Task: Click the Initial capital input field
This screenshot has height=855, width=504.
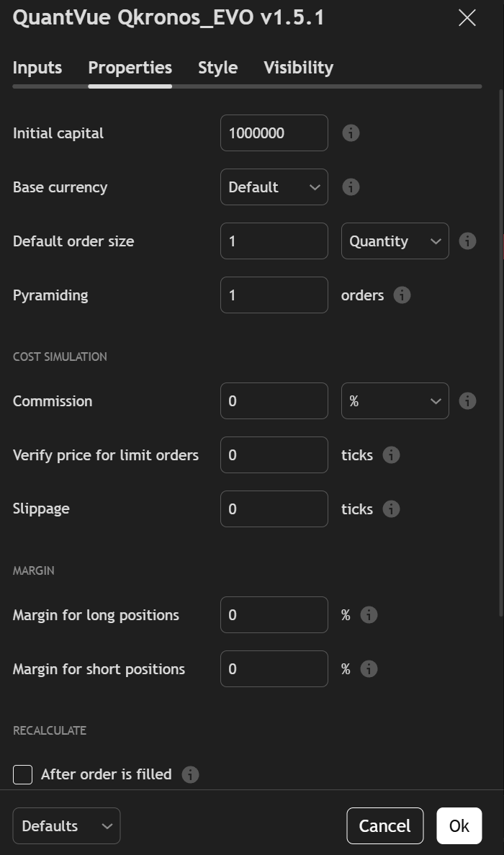Action: pos(274,133)
